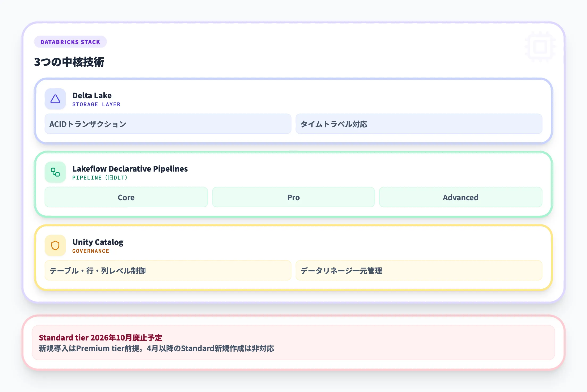Click テーブル・行・列レベル制御 chip
The height and width of the screenshot is (392, 587).
(168, 271)
